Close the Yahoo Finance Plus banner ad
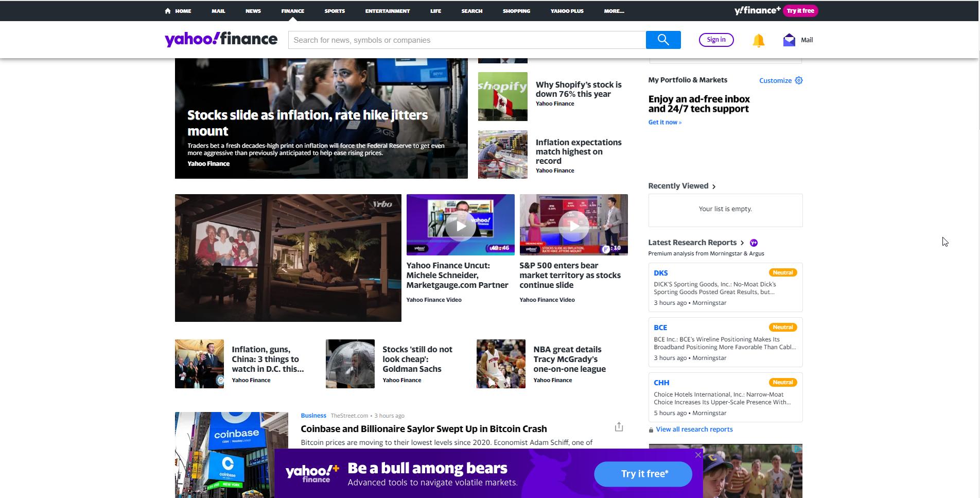Viewport: 980px width, 498px height. click(x=698, y=455)
